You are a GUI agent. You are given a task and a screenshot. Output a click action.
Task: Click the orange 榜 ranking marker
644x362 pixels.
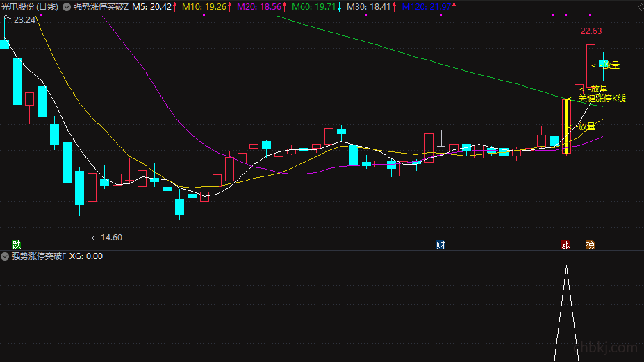(x=591, y=245)
